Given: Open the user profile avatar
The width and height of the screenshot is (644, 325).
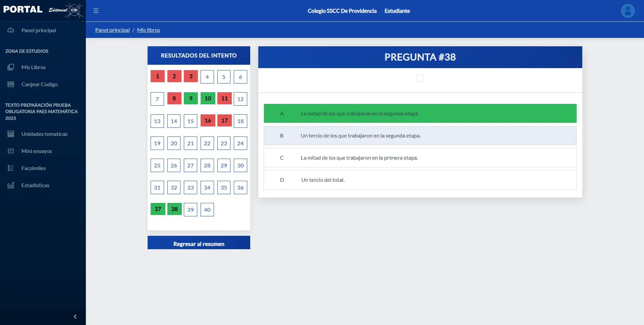Looking at the screenshot, I should [628, 11].
